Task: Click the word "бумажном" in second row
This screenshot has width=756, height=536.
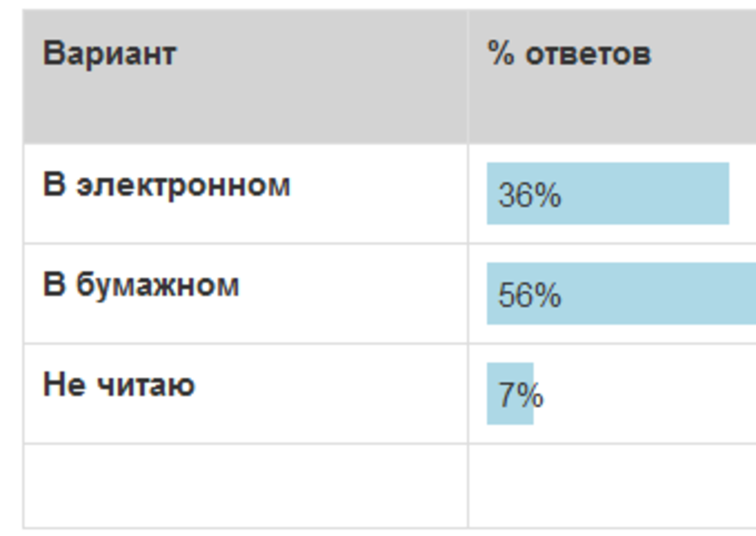Action: click(x=157, y=285)
